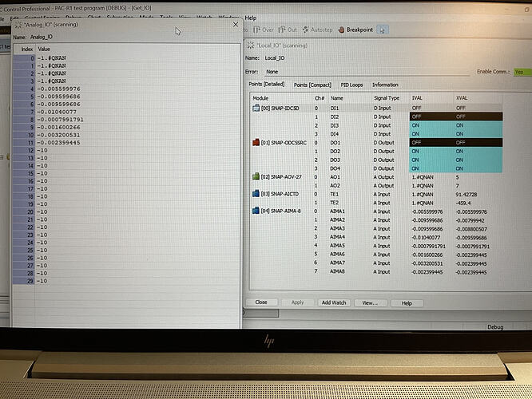Click the Module column header
This screenshot has height=399, width=532.
tap(260, 98)
